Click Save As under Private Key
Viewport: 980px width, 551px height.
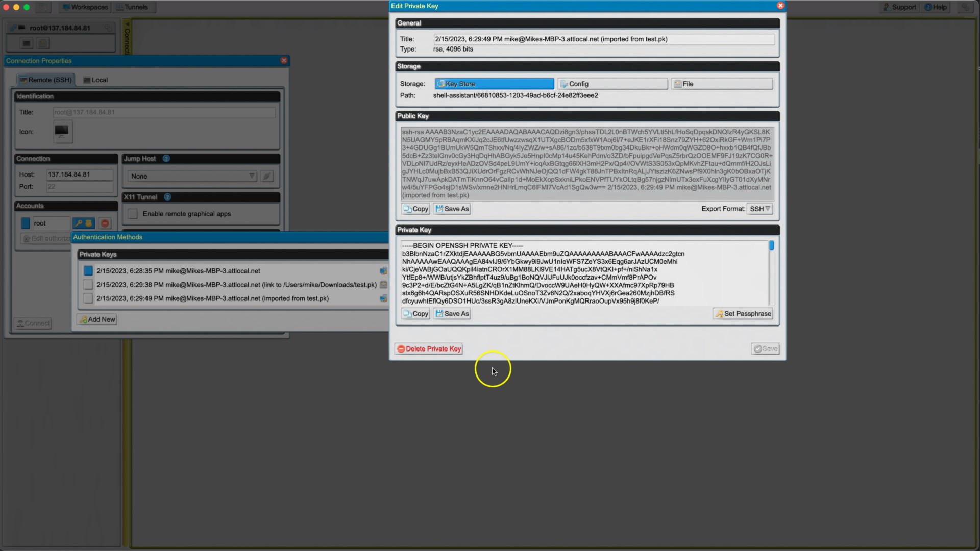[452, 314]
